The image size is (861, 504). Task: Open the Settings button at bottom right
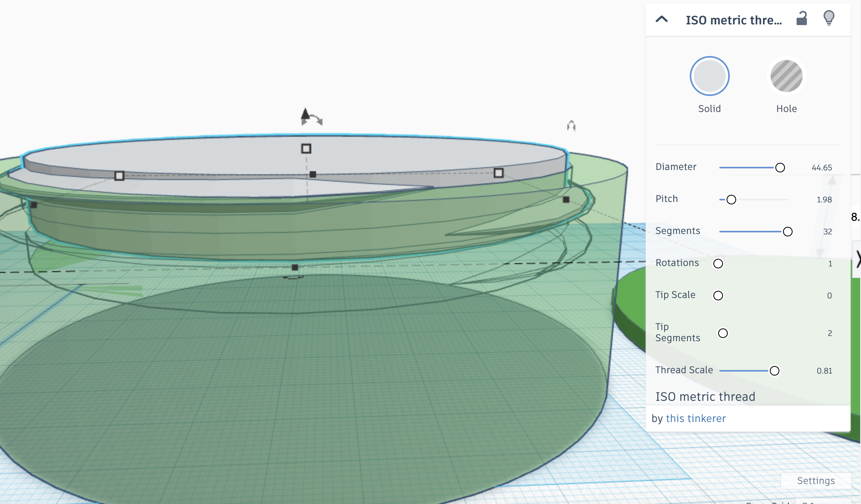click(x=815, y=480)
